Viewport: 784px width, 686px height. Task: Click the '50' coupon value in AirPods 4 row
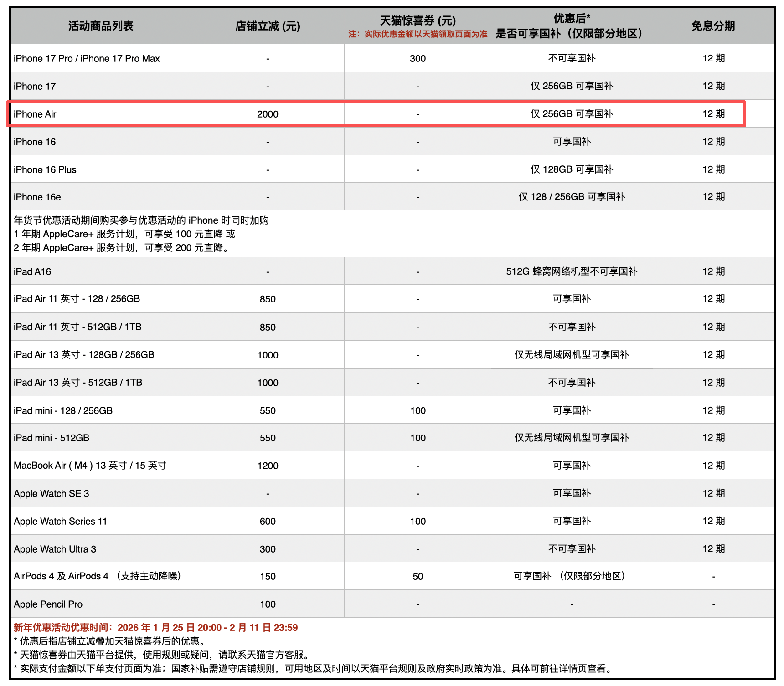click(x=418, y=576)
